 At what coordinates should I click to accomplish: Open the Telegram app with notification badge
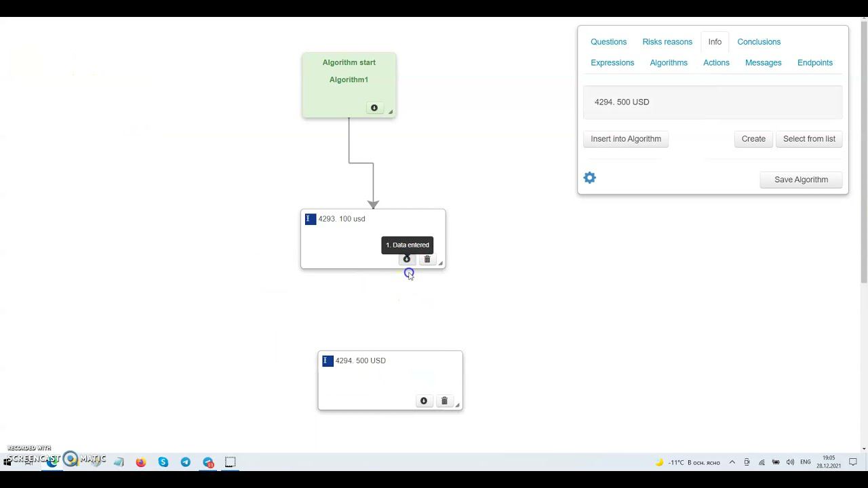[208, 462]
